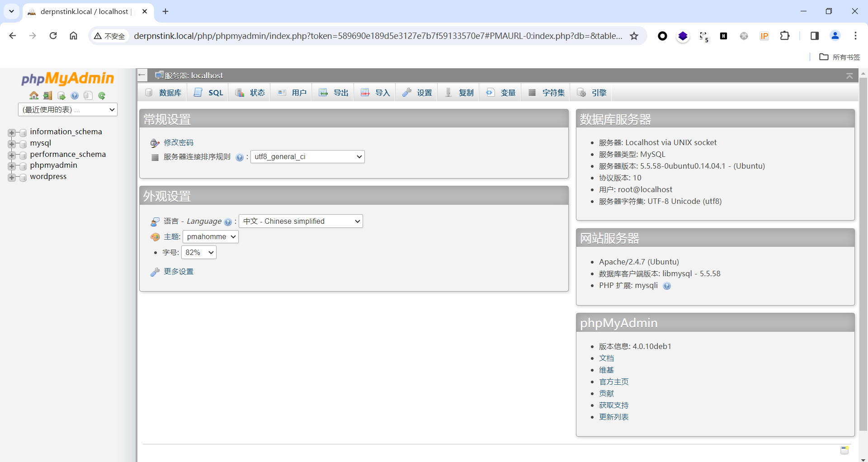
Task: Expand the performance_schema database node
Action: click(x=12, y=155)
